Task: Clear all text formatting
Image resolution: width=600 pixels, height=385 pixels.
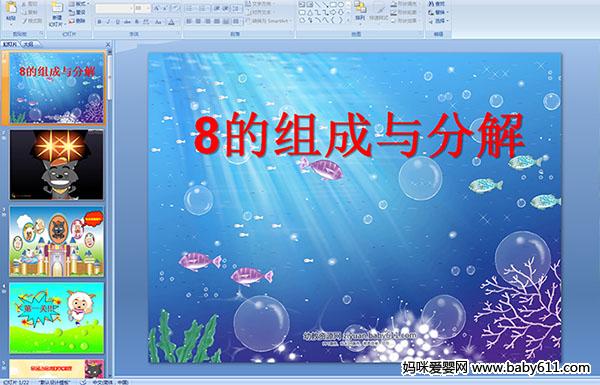Action: coord(176,8)
